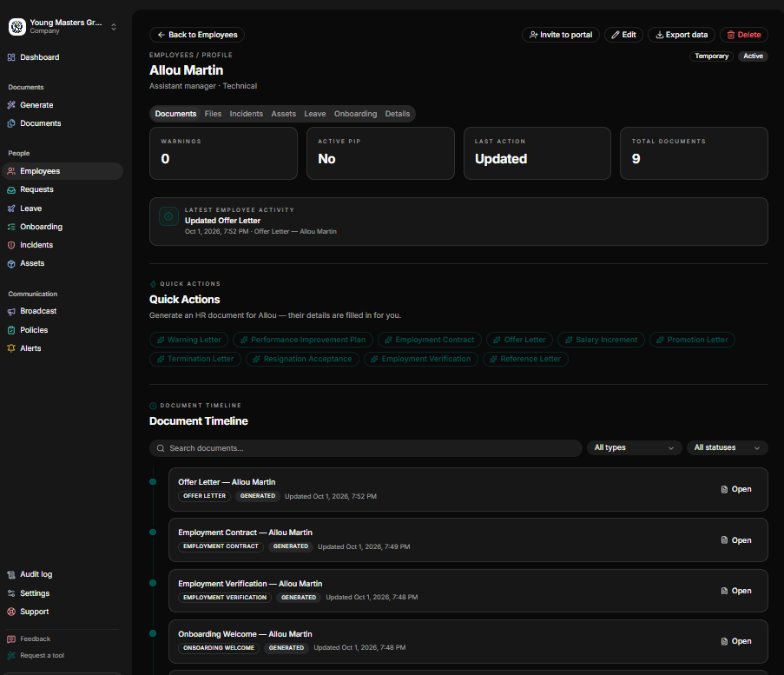The image size is (784, 675).
Task: Generate an Employment Contract quick action
Action: [430, 340]
